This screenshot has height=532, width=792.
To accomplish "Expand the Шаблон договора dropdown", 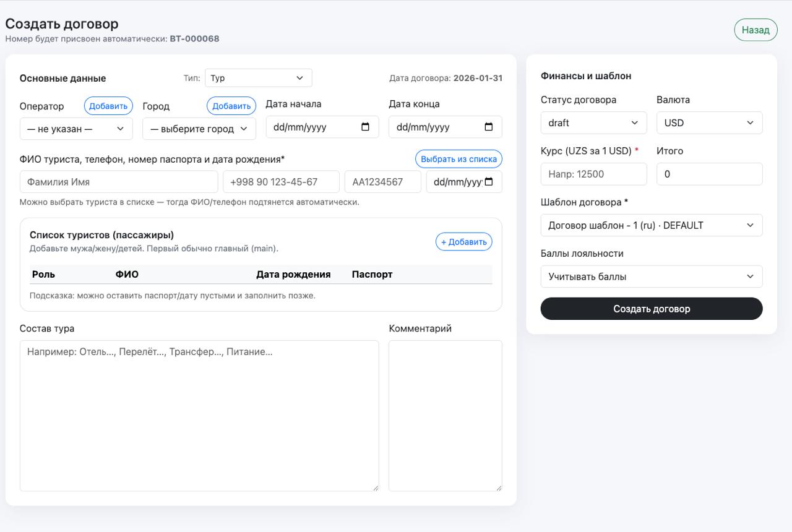I will coord(651,225).
